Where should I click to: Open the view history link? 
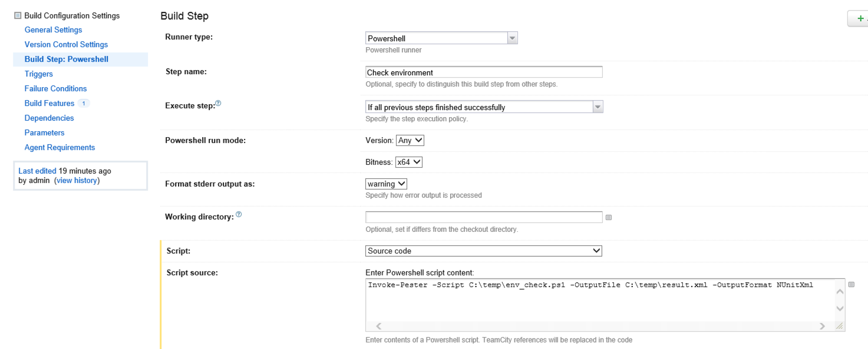(77, 181)
